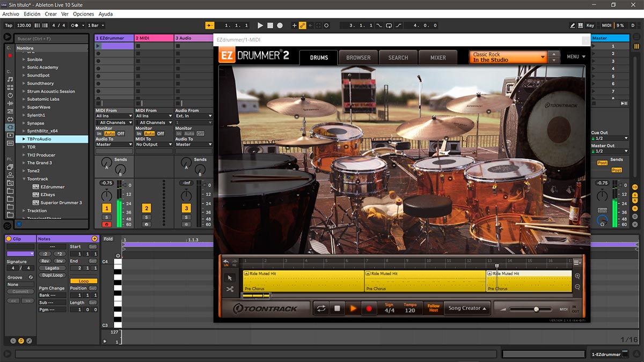The image size is (644, 362).
Task: Open the Drums category in the browser sidebar
Action: coord(10,87)
